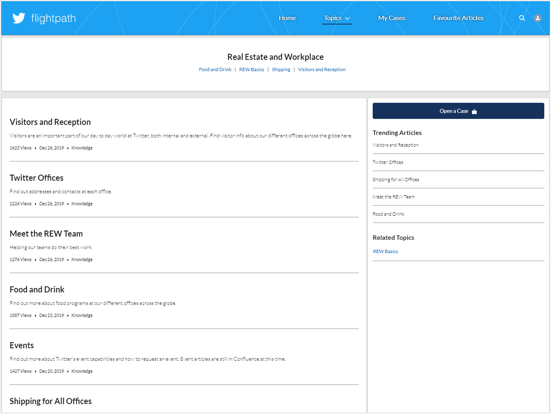Select trending article Shipping for All Offices
This screenshot has width=552, height=414.
click(x=396, y=180)
